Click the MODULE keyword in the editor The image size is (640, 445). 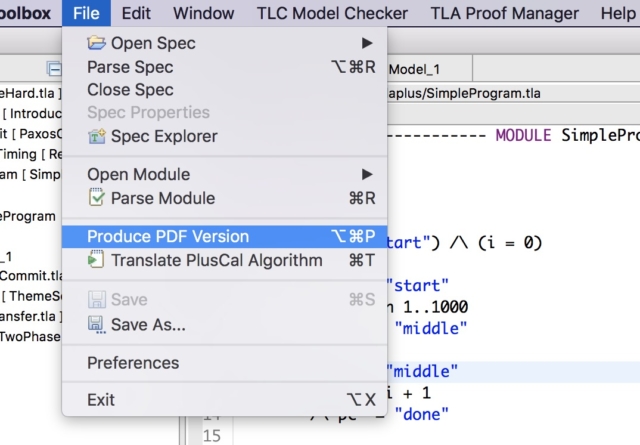pos(523,135)
